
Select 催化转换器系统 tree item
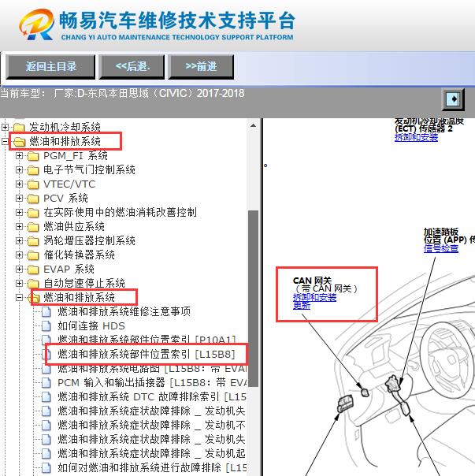click(x=79, y=255)
